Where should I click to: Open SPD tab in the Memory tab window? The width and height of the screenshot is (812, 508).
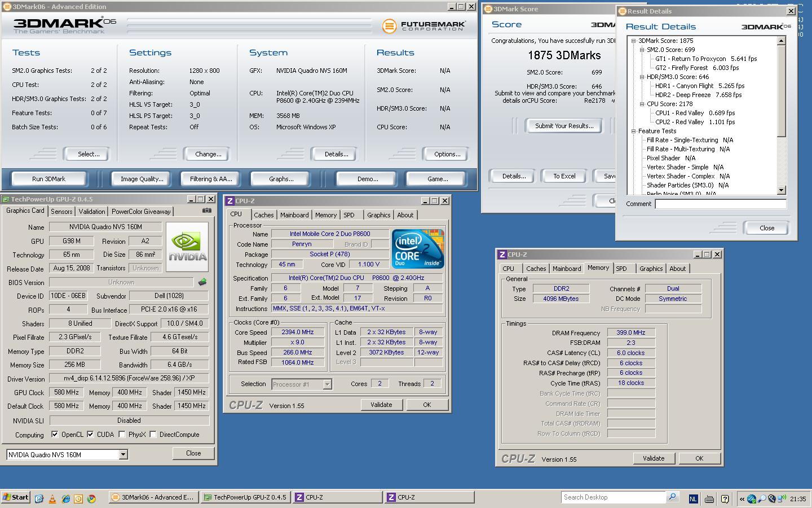point(621,269)
